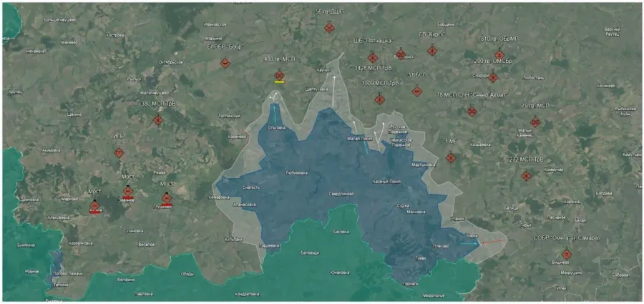Image resolution: width=644 pixels, height=304 pixels.
Task: Select the БрОЕР "Бобр" unit marker
Action: (225, 63)
